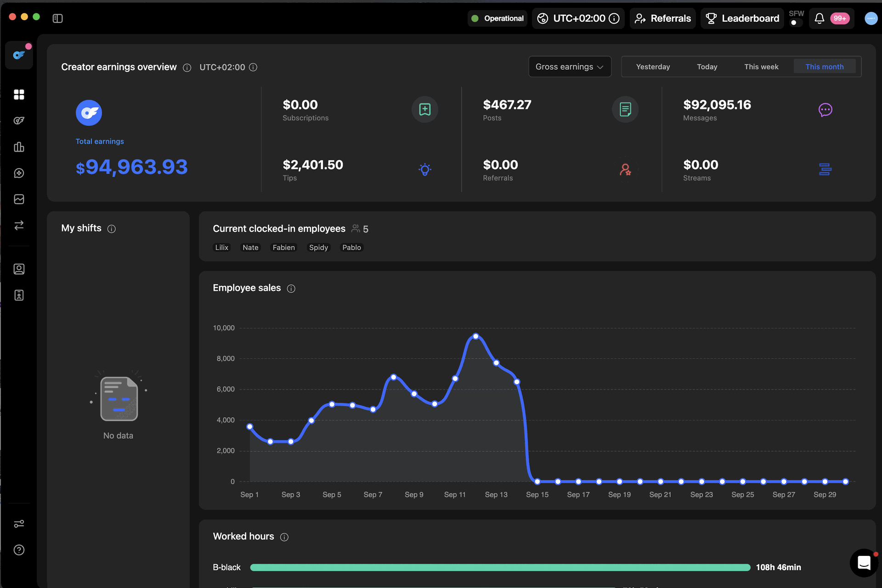The width and height of the screenshot is (882, 588).
Task: Switch to the Today tab
Action: pyautogui.click(x=707, y=67)
